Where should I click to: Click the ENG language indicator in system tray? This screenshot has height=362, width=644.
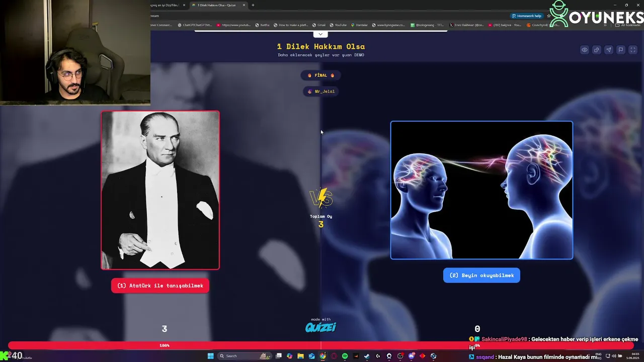[x=598, y=355]
